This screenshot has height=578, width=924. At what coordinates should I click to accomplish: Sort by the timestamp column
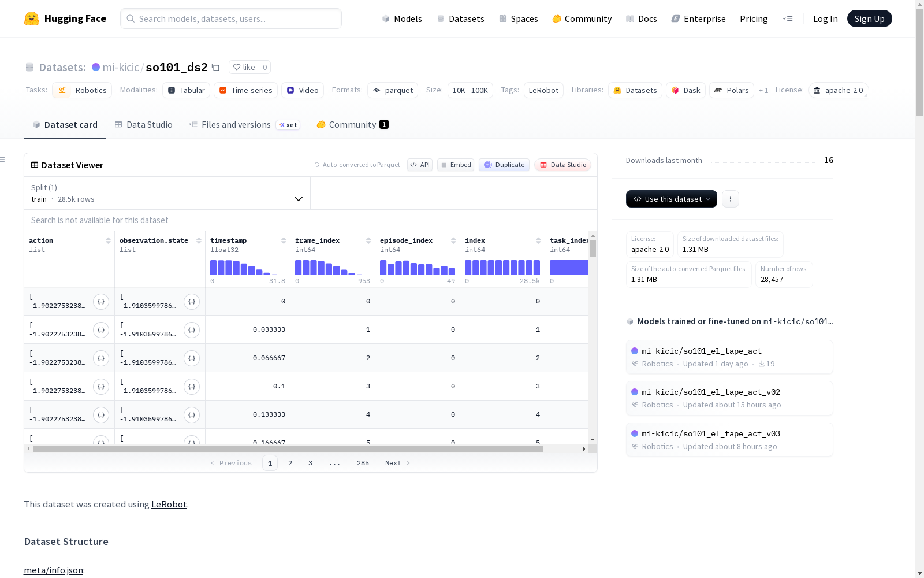[x=284, y=240]
